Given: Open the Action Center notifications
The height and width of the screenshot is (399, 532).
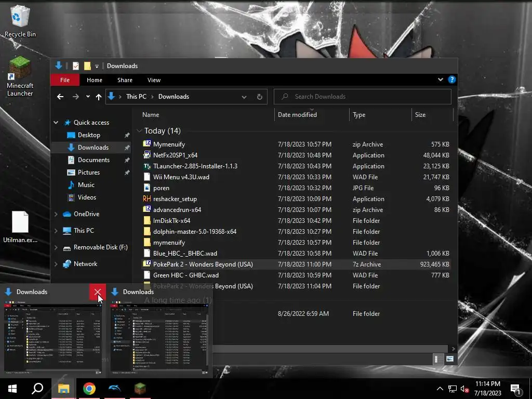Looking at the screenshot, I should coord(516,390).
